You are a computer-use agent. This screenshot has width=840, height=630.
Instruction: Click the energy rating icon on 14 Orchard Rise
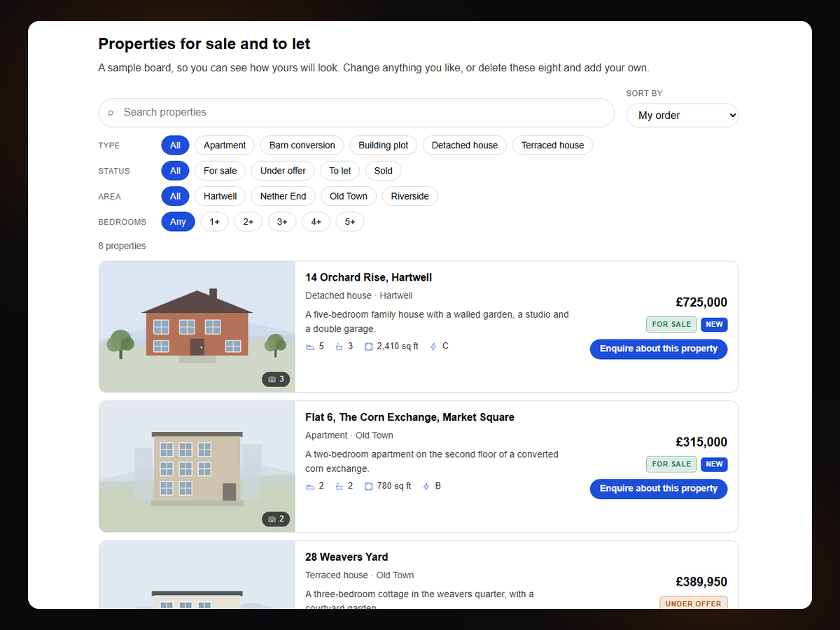pos(433,346)
